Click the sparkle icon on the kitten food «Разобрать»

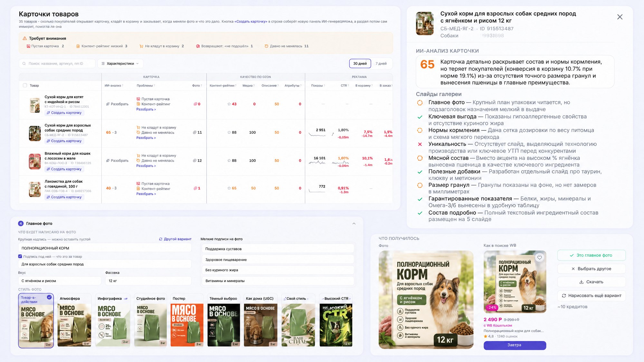[x=108, y=104]
